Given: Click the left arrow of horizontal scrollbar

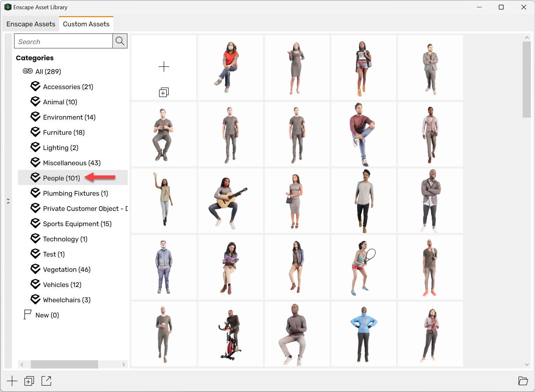Looking at the screenshot, I should (22, 364).
